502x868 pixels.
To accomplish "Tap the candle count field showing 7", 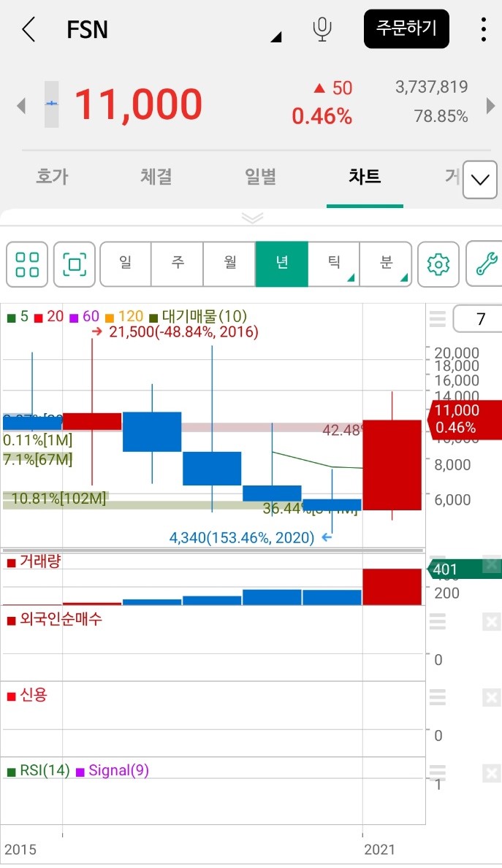I will point(477,318).
